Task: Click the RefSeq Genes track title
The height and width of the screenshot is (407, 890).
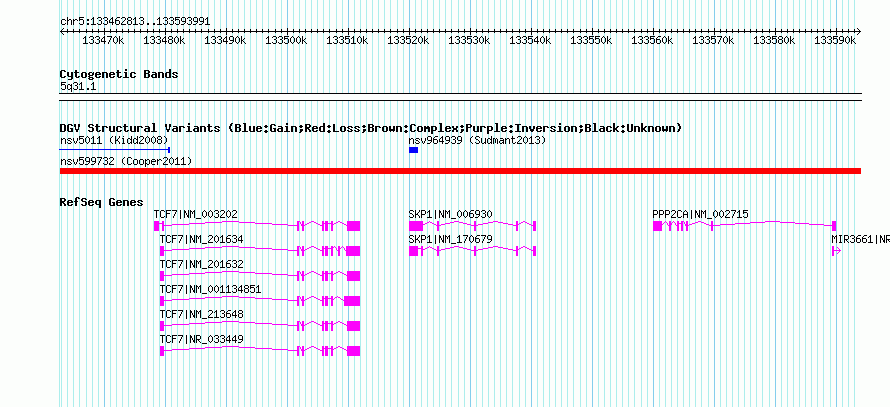Action: pyautogui.click(x=101, y=202)
